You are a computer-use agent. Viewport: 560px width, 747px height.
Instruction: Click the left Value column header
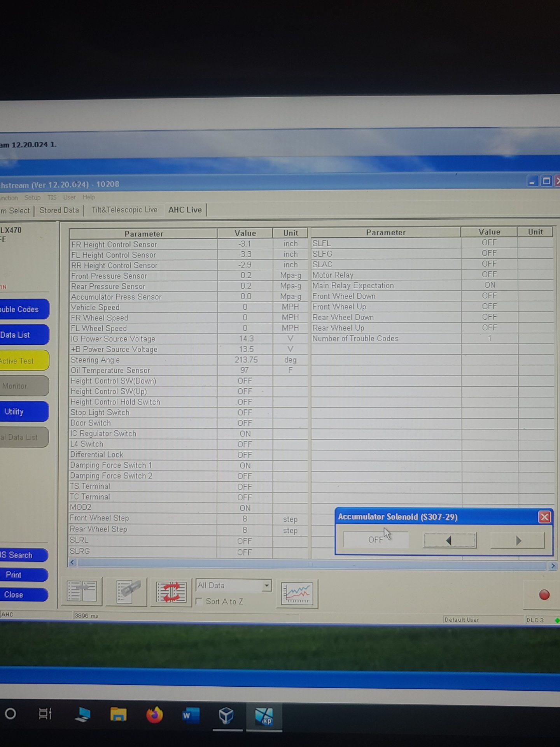point(245,233)
